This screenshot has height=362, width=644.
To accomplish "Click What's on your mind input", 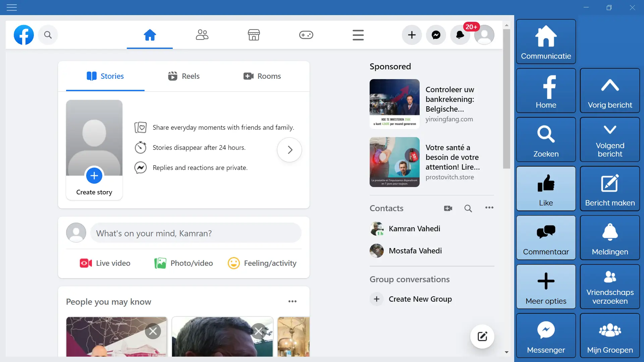I will click(196, 233).
